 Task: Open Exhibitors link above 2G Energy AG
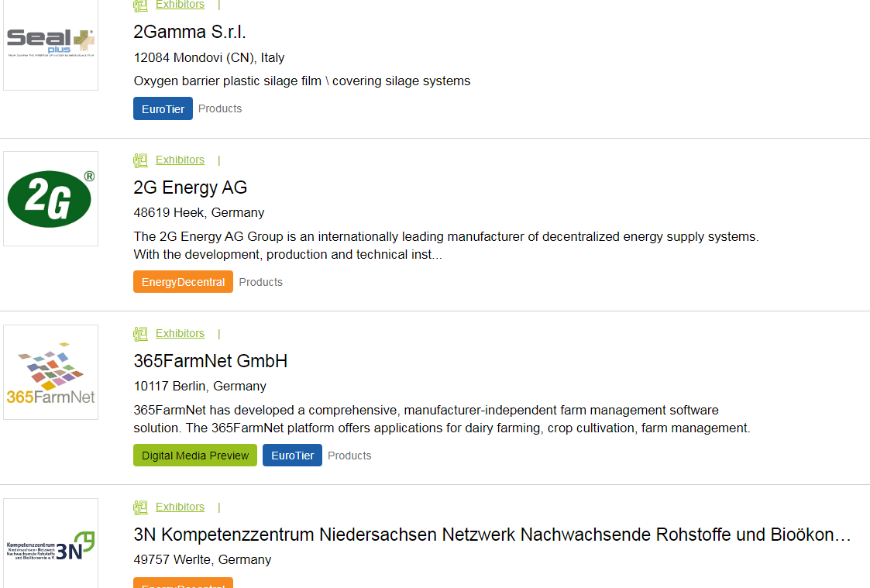point(180,160)
